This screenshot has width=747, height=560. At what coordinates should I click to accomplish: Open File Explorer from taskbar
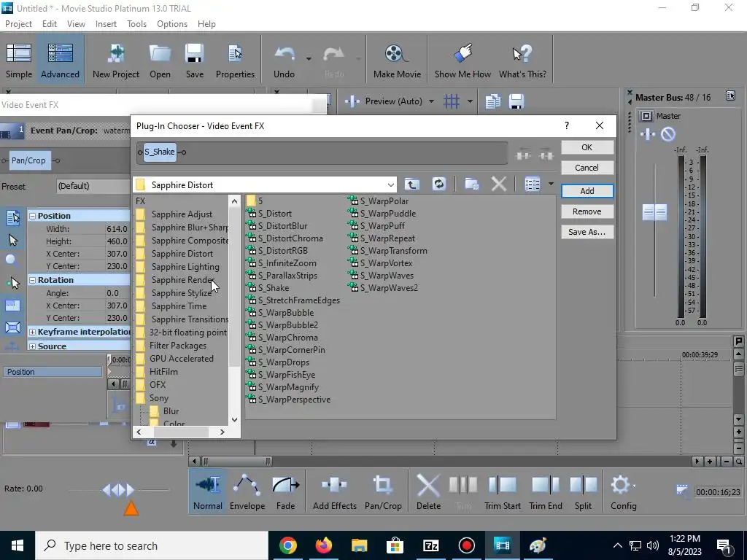[x=359, y=545]
